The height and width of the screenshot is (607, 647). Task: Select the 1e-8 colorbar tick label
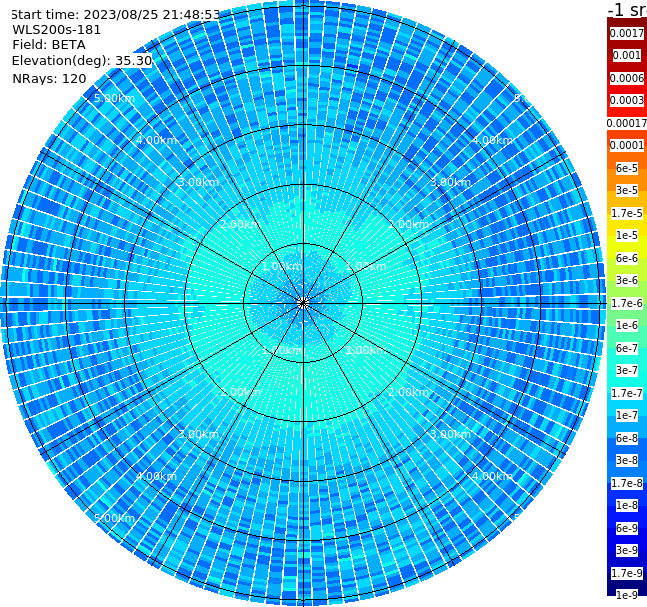point(627,505)
